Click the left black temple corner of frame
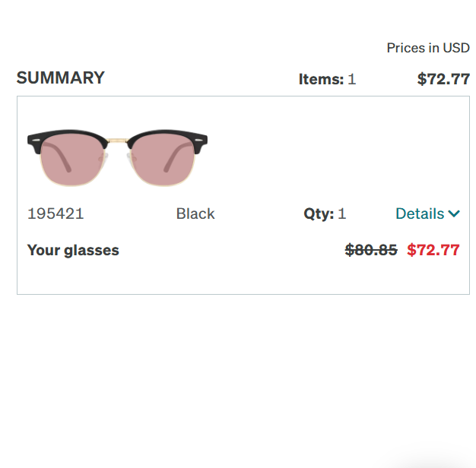This screenshot has width=476, height=468. pos(34,140)
